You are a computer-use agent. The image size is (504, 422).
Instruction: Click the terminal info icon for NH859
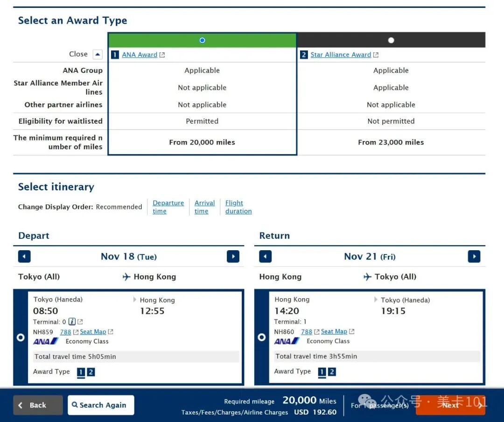72,322
